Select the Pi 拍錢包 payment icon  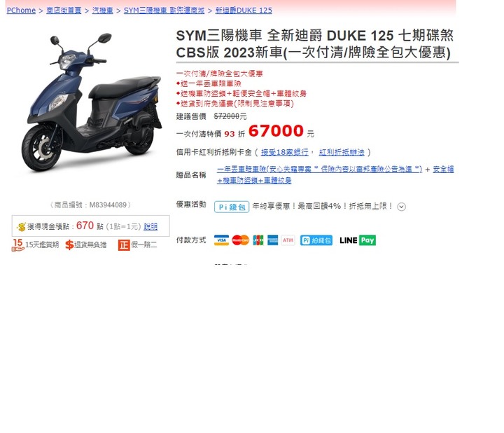[x=316, y=240]
